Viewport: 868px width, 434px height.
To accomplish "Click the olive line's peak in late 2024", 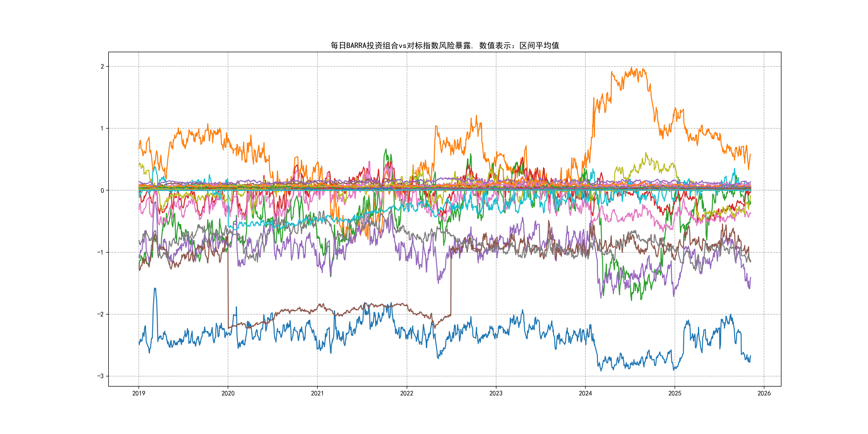I will (646, 153).
